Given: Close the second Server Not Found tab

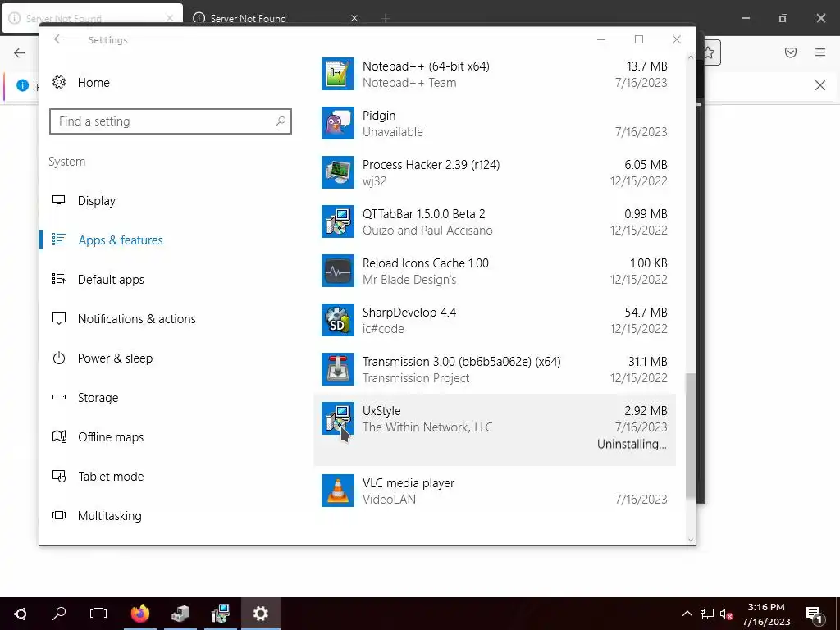Looking at the screenshot, I should coord(354,18).
